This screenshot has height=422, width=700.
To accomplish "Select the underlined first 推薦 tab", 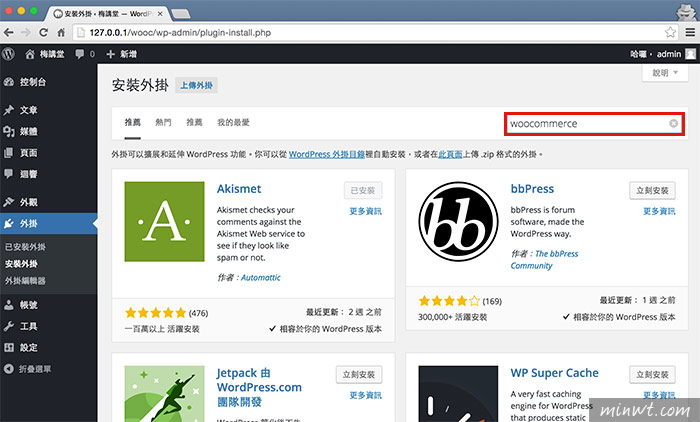I will [133, 122].
